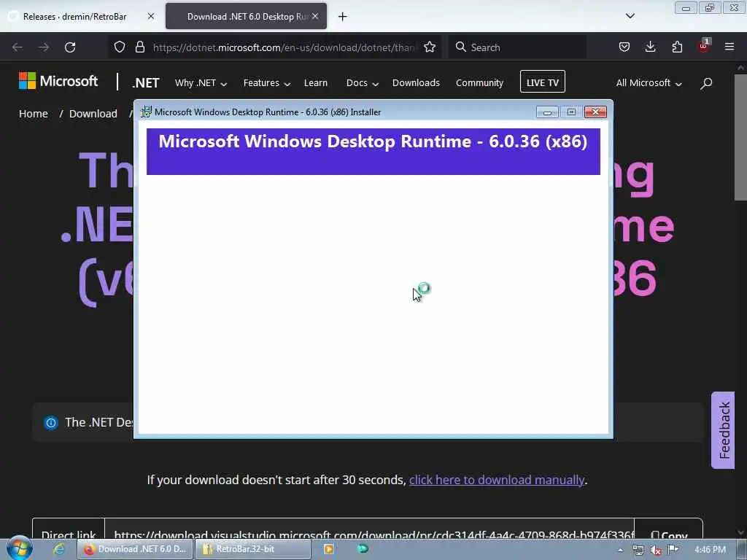The height and width of the screenshot is (560, 747).
Task: Open site search magnifier icon
Action: point(706,83)
